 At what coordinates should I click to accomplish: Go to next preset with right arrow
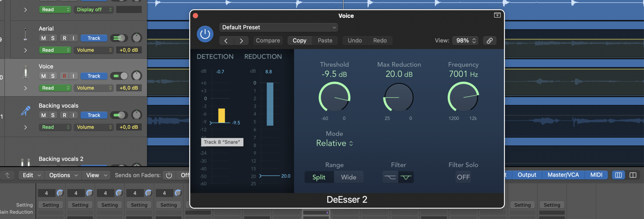coord(241,41)
